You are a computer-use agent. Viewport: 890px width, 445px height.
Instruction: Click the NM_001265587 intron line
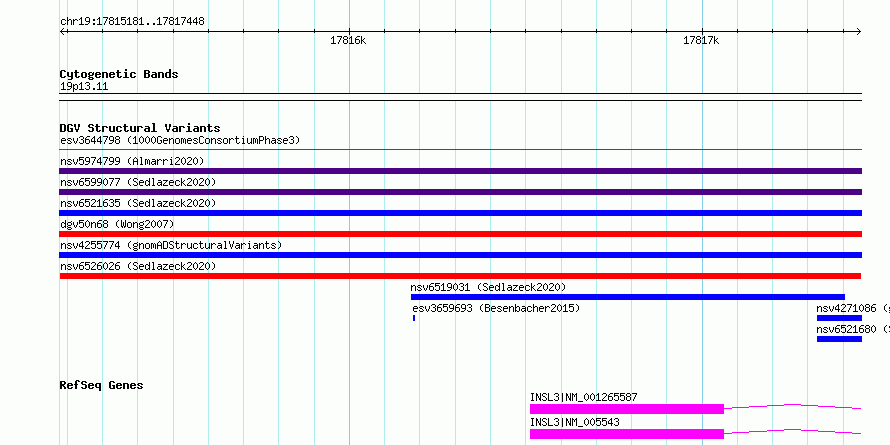point(793,405)
